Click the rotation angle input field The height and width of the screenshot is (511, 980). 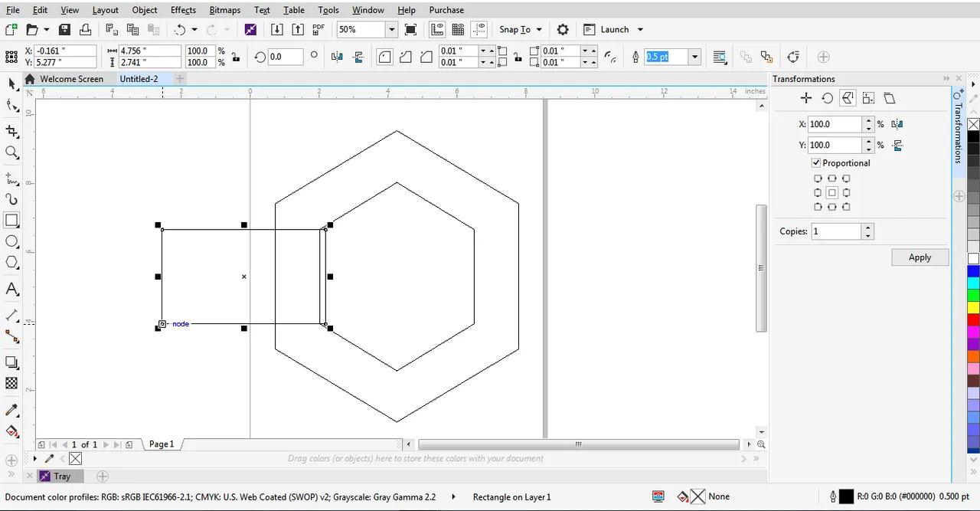(x=286, y=57)
